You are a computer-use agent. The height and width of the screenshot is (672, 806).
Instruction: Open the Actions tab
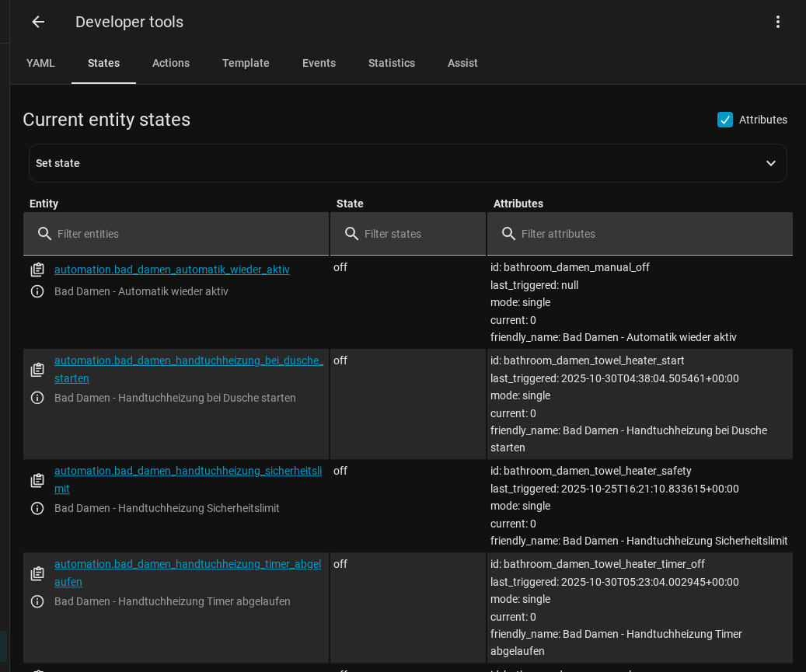coord(171,63)
